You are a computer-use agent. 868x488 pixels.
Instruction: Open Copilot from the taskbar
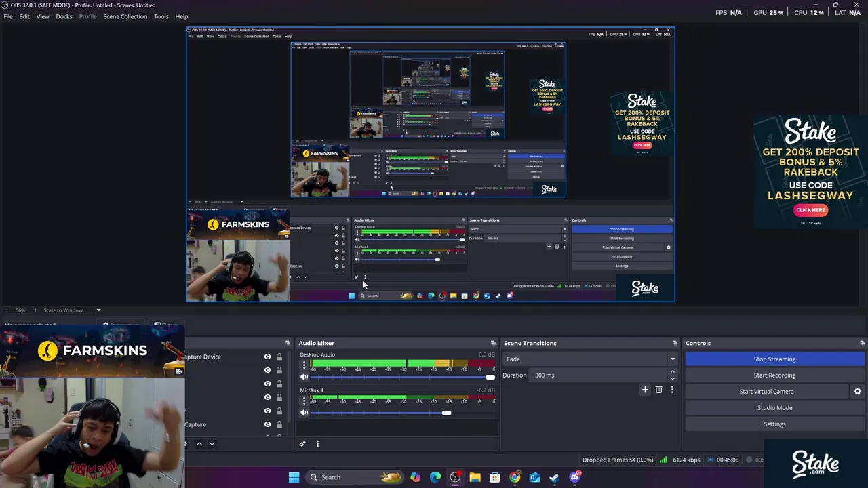tap(415, 477)
